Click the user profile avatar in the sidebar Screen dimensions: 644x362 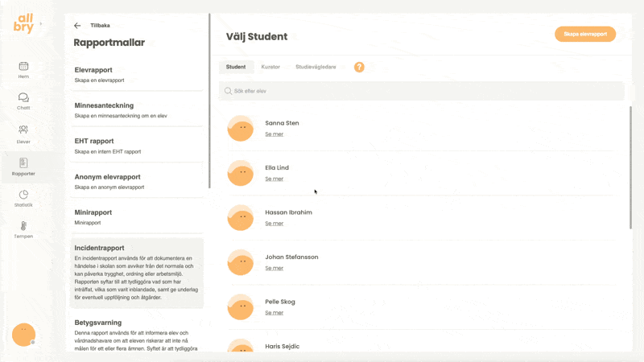pyautogui.click(x=23, y=335)
